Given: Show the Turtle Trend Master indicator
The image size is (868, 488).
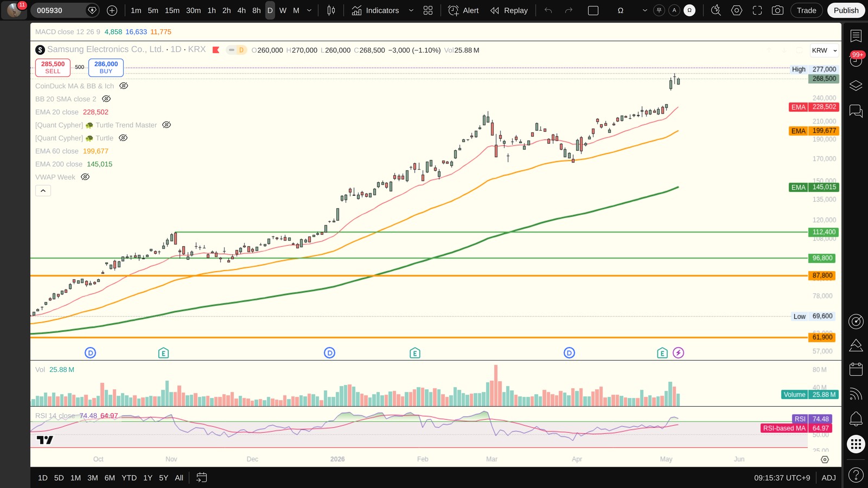Looking at the screenshot, I should click(x=167, y=125).
